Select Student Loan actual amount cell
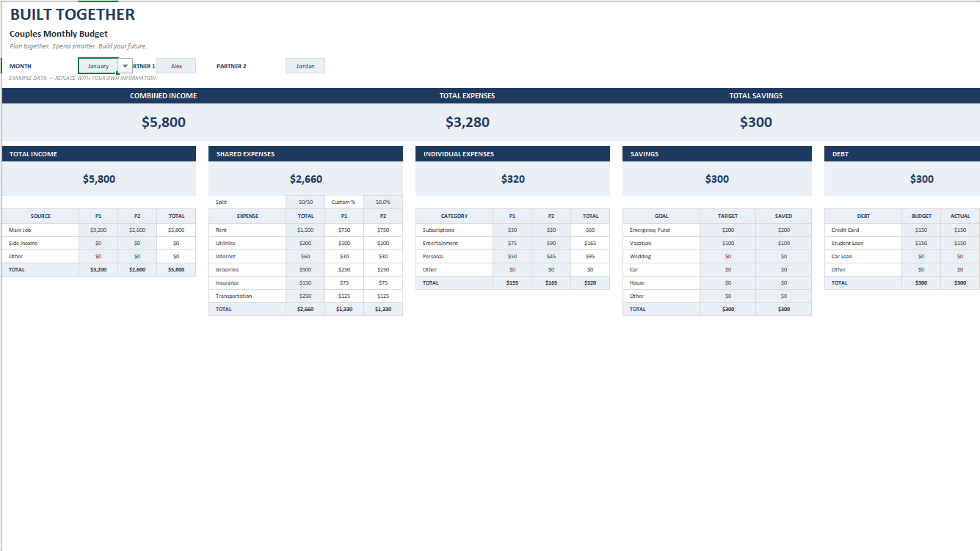Screen dimensions: 980x551 pyautogui.click(x=960, y=244)
